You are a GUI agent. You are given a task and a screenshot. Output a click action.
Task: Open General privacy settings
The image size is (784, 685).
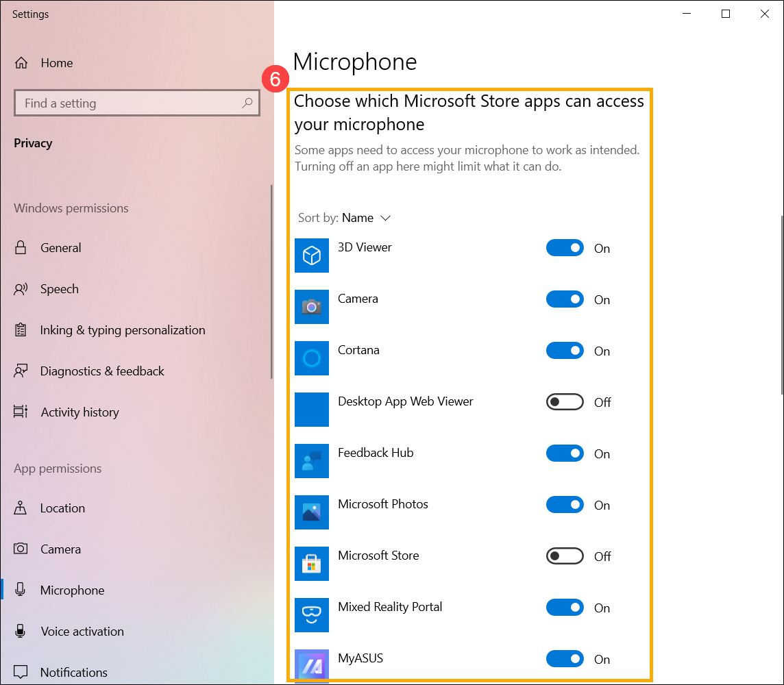click(x=60, y=247)
